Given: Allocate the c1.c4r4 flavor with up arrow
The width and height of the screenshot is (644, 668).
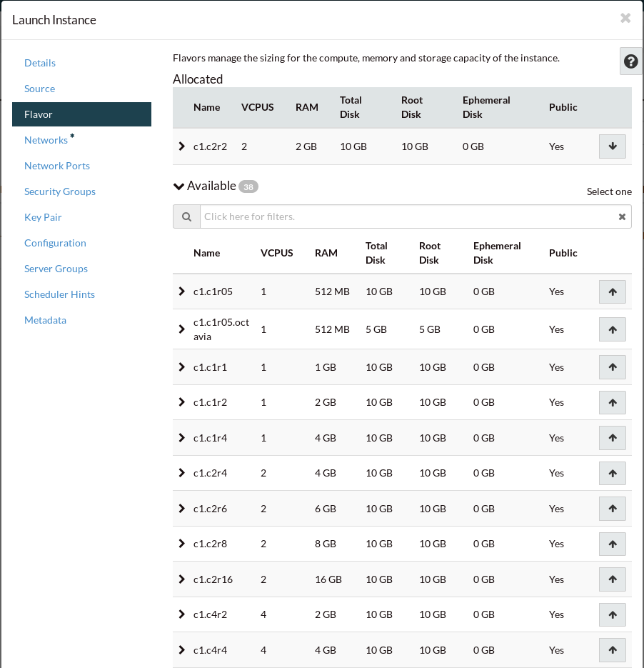Looking at the screenshot, I should (x=612, y=650).
